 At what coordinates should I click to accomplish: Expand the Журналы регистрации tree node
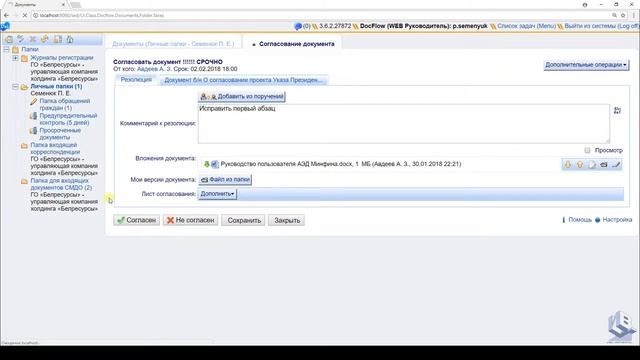(x=16, y=58)
